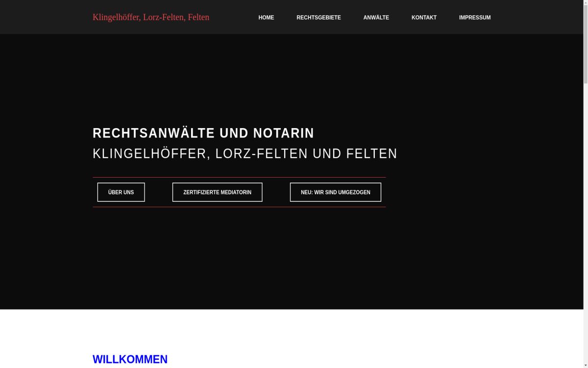Click the ÜBER UNS button
Image resolution: width=588 pixels, height=368 pixels.
coord(121,192)
